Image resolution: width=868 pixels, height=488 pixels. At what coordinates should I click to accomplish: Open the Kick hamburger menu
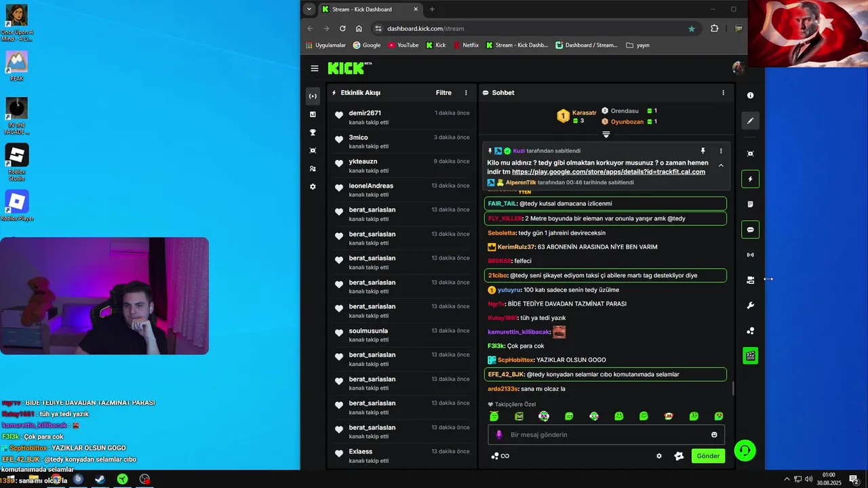click(315, 68)
